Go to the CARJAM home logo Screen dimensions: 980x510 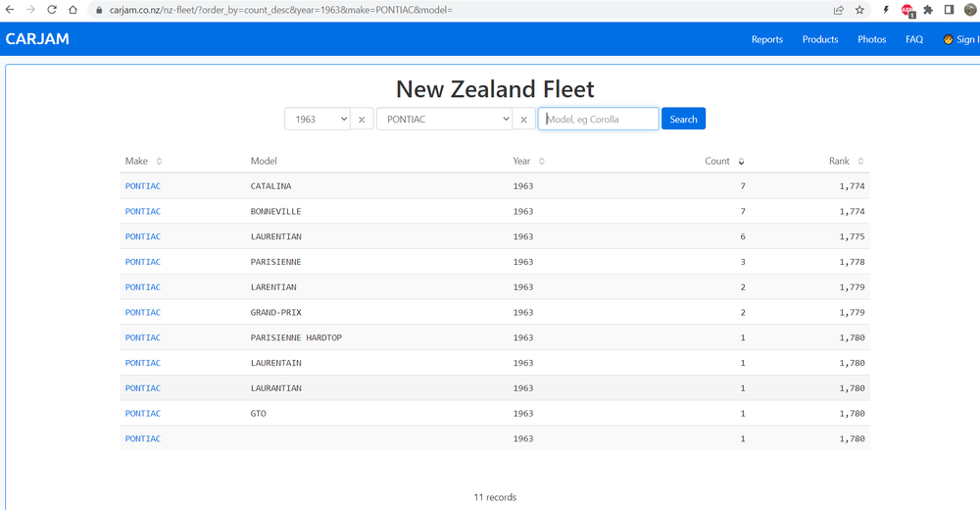point(37,39)
